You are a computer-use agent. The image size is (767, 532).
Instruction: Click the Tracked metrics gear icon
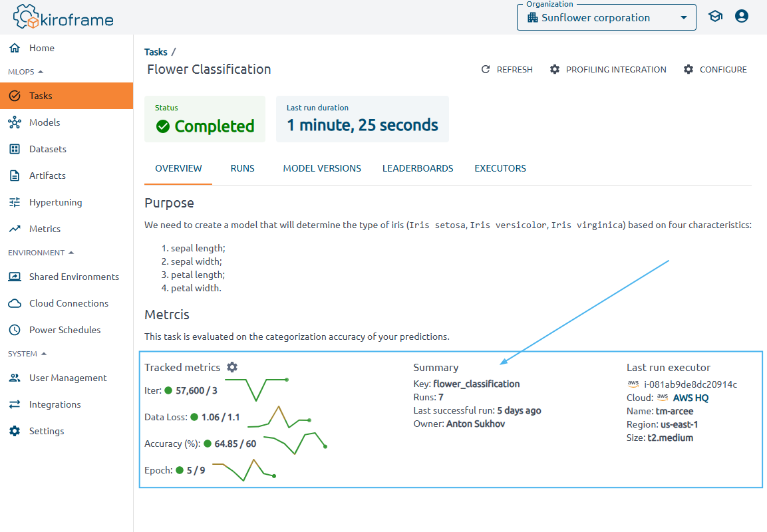tap(232, 367)
